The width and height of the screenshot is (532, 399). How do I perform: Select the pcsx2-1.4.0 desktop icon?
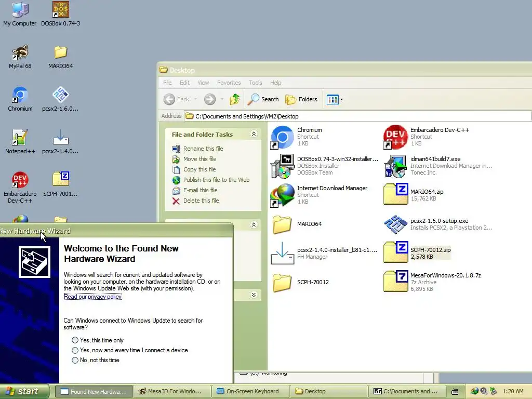pyautogui.click(x=60, y=142)
